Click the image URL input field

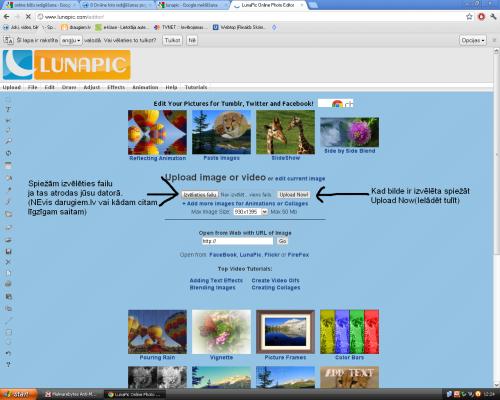[237, 241]
